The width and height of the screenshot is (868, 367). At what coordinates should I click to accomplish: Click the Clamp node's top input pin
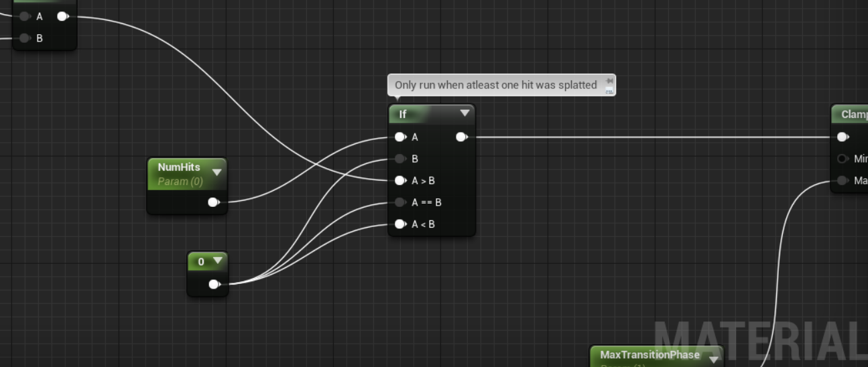[x=843, y=137]
